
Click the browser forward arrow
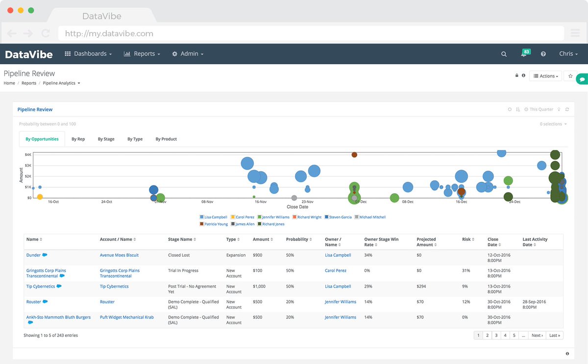(28, 34)
